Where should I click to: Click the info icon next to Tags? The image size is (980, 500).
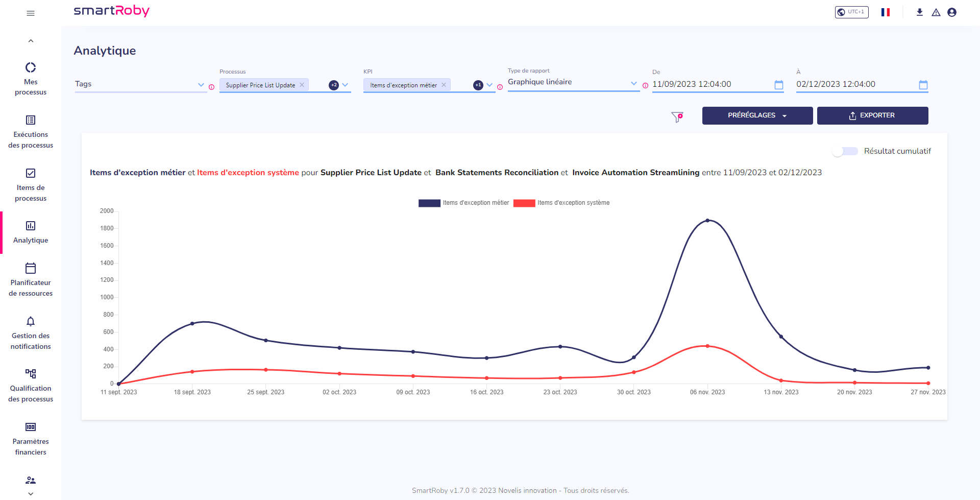211,87
